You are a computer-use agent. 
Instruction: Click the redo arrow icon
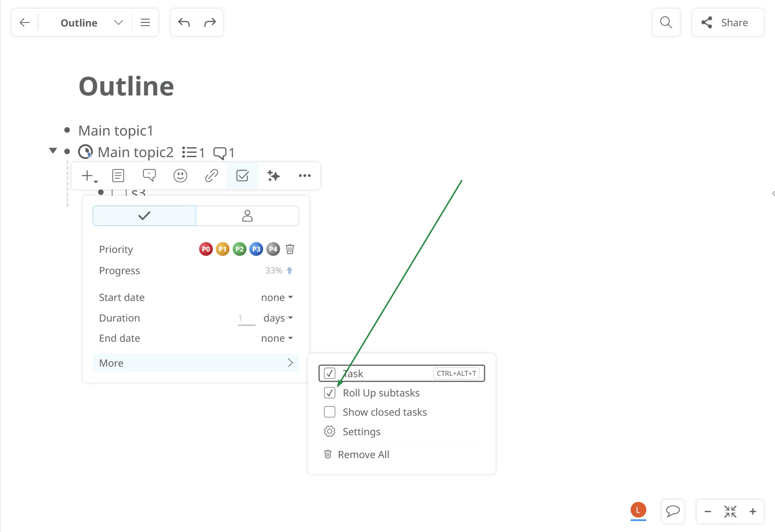tap(210, 23)
